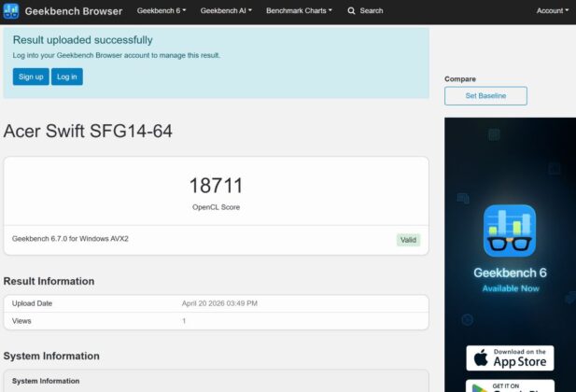
Task: Click the Download on the App Store badge
Action: (x=510, y=357)
